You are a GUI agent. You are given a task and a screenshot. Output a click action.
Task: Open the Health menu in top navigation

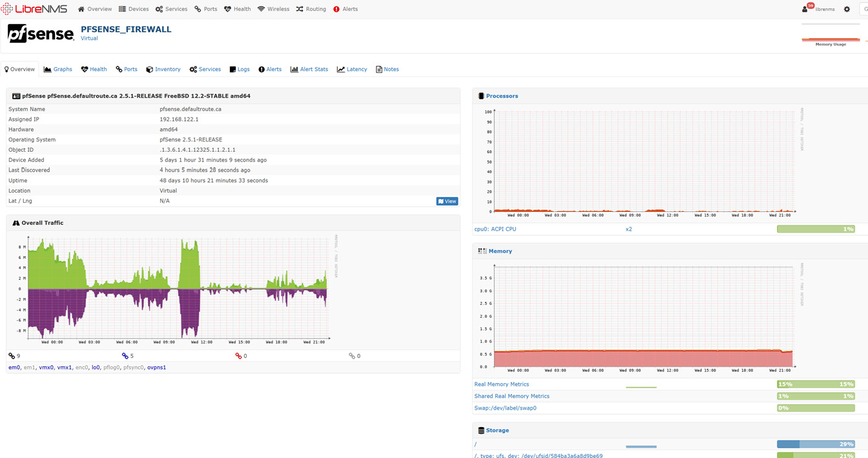(x=237, y=9)
